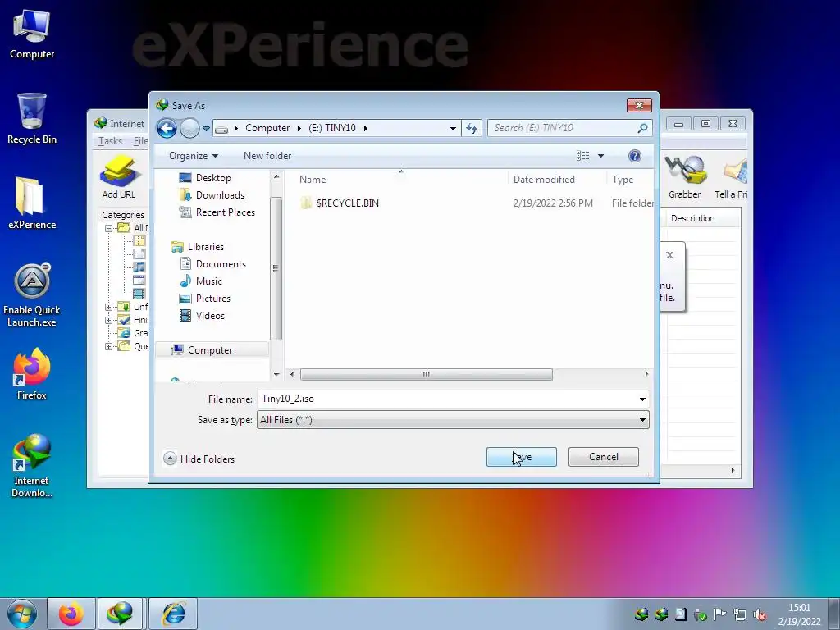
Task: Open the File menu in IDM
Action: click(x=140, y=141)
